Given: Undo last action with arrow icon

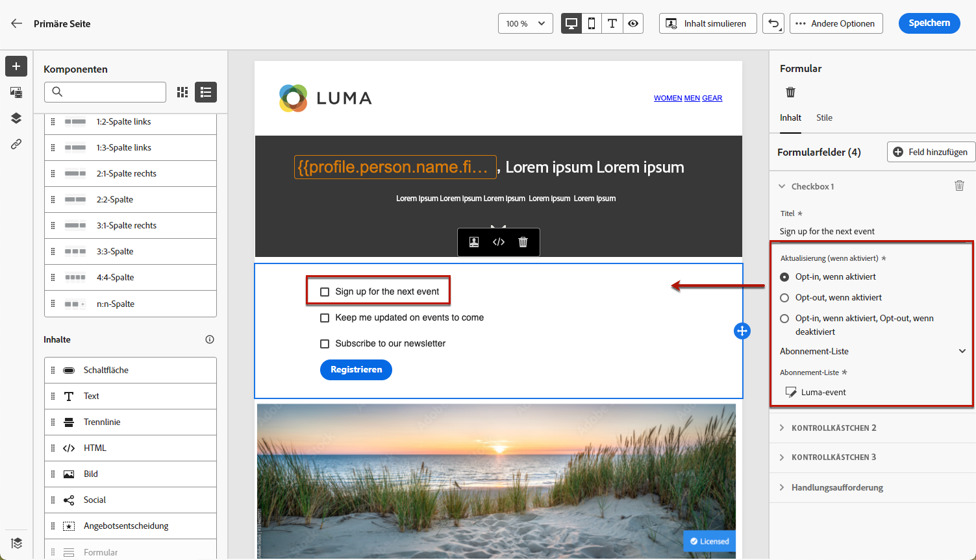Looking at the screenshot, I should (x=773, y=23).
